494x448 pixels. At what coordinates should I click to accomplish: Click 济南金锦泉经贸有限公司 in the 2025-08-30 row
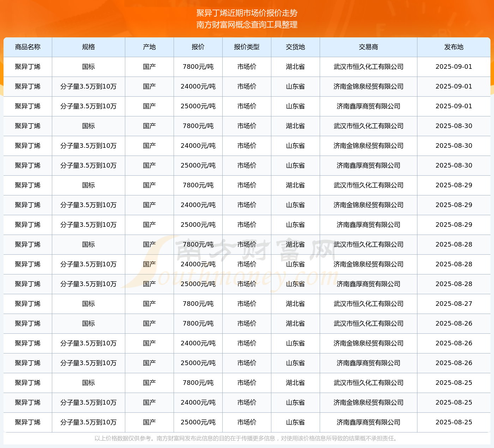pyautogui.click(x=368, y=146)
